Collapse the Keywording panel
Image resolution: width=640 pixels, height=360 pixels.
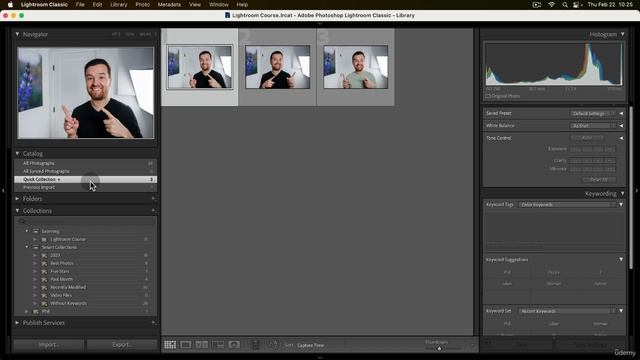[622, 193]
